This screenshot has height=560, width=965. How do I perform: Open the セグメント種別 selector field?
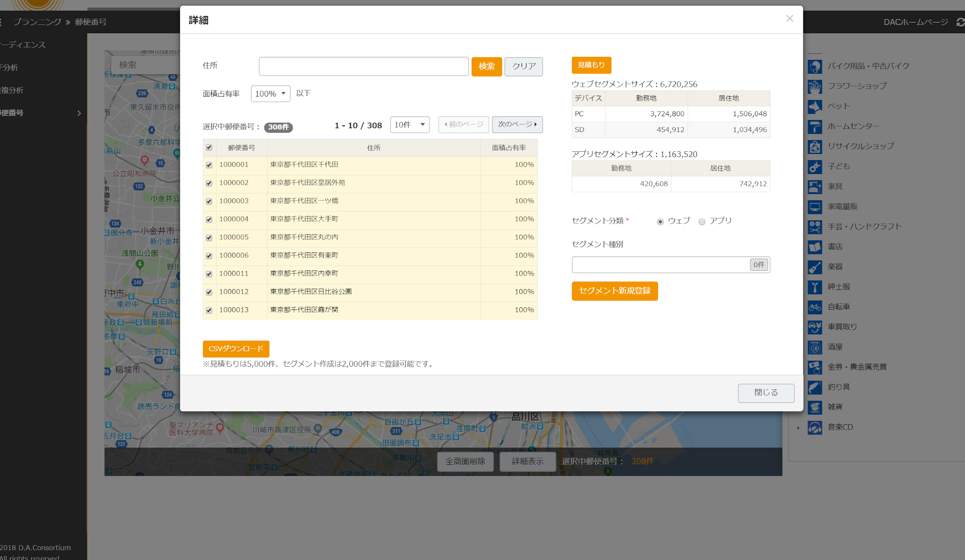[x=661, y=265]
